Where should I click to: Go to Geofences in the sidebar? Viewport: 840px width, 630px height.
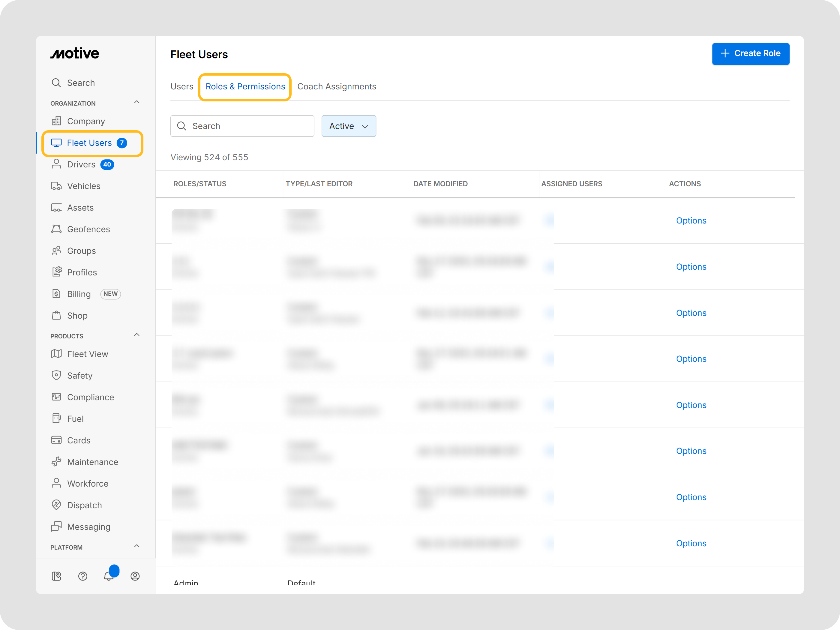pos(88,229)
